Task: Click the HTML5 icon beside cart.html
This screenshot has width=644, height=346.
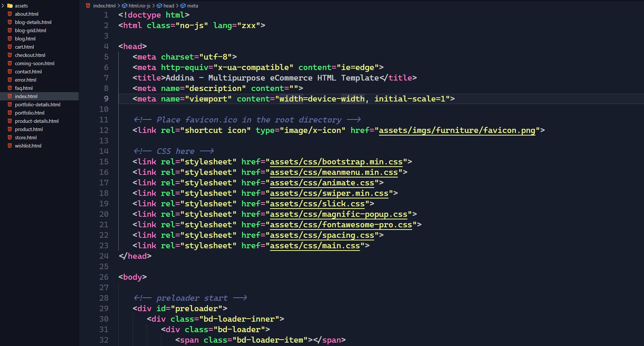Action: pos(10,47)
